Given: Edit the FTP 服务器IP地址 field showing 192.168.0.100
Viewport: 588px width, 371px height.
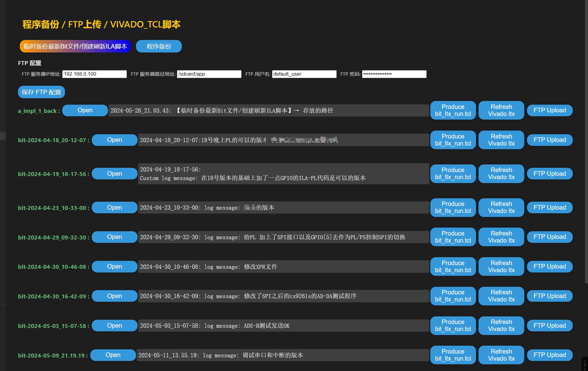Looking at the screenshot, I should (x=94, y=74).
